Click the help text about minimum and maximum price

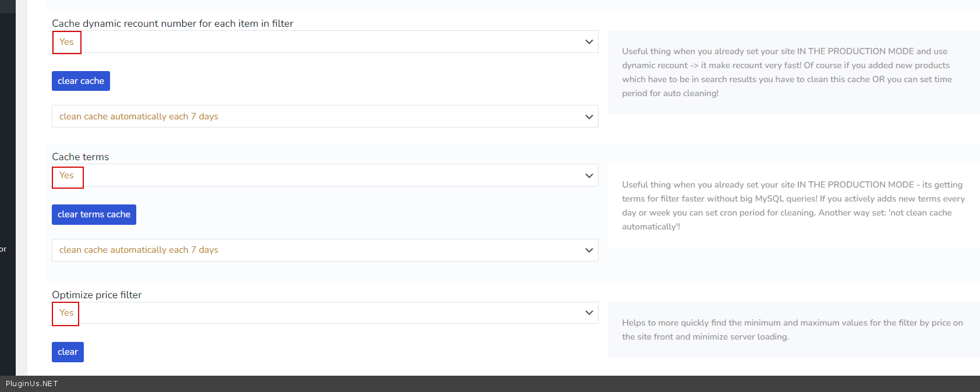point(792,330)
